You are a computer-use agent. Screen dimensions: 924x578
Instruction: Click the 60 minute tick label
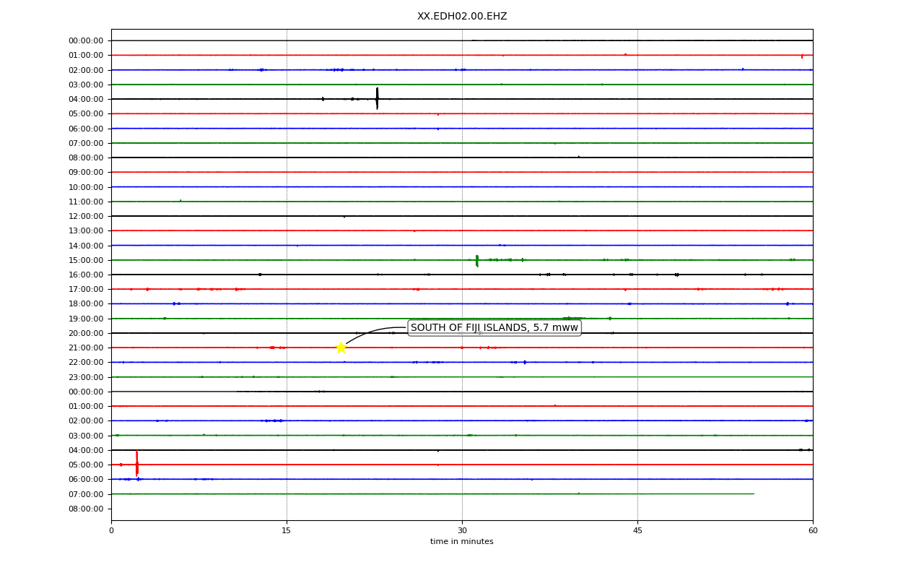coord(813,530)
